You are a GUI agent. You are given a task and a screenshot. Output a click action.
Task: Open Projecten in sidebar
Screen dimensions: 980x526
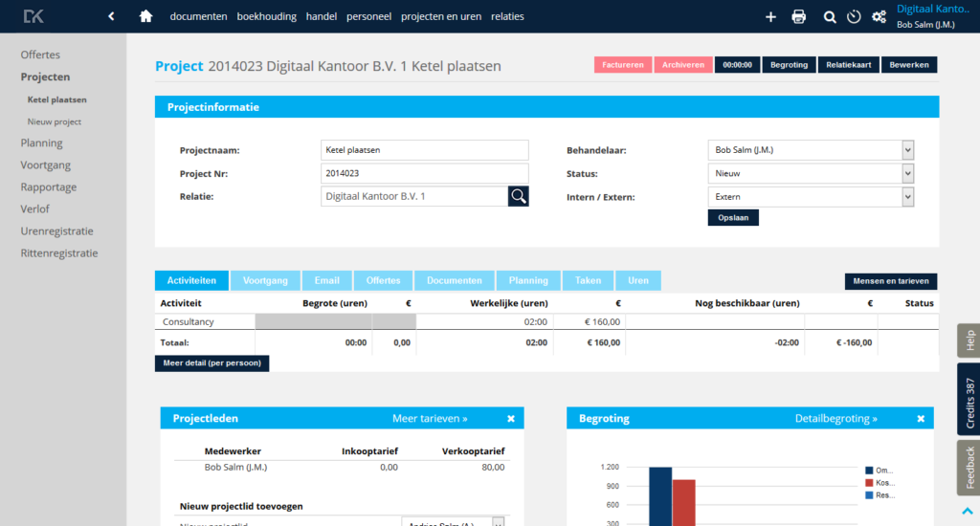(x=45, y=77)
